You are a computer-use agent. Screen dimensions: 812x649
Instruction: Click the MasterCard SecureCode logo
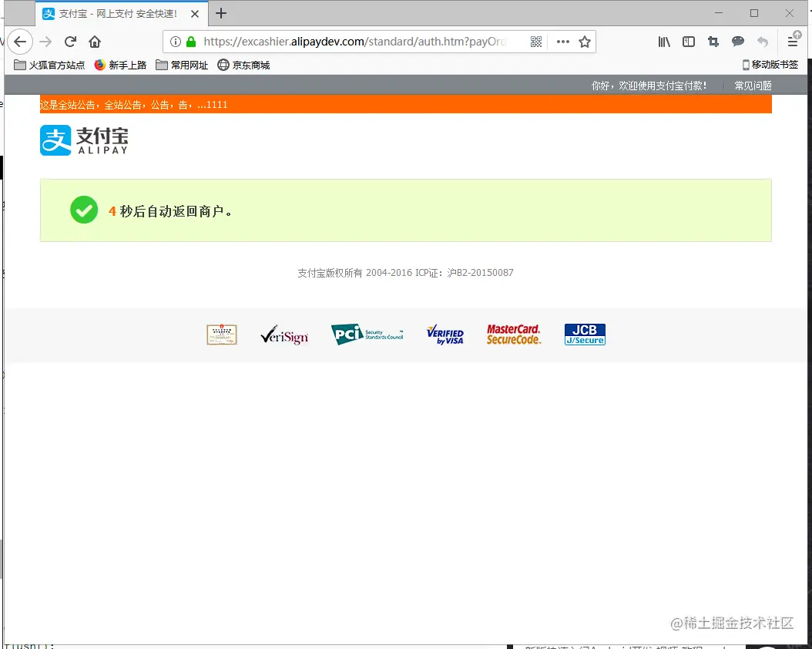[x=514, y=335]
